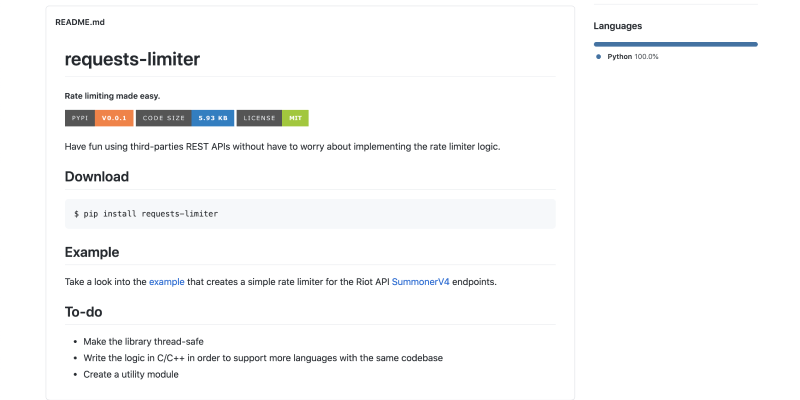This screenshot has width=800, height=400.
Task: Open the 'example' hyperlink
Action: [x=167, y=282]
